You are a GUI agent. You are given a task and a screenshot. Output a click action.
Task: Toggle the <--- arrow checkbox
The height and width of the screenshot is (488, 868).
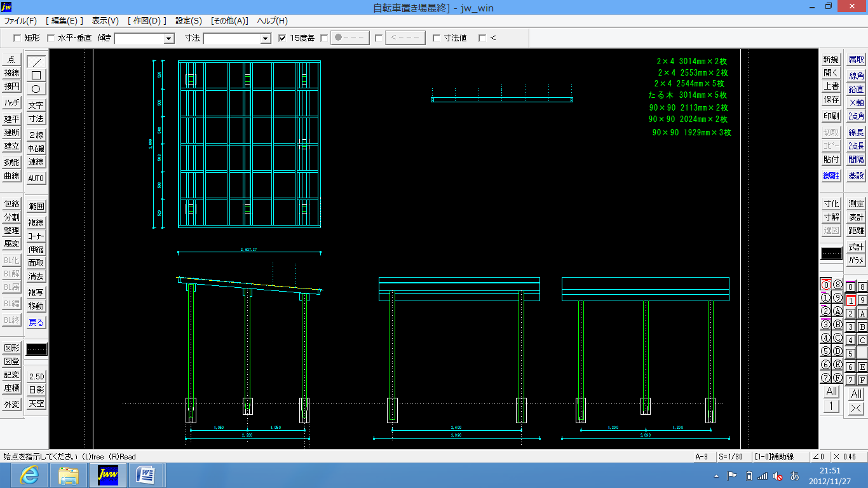tap(379, 38)
